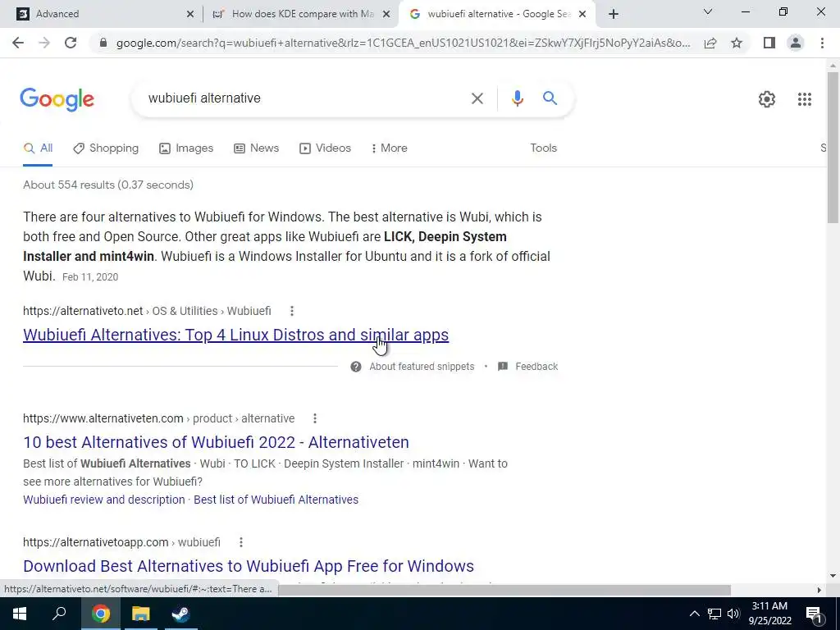Focus the browser address bar URL
Image resolution: width=840 pixels, height=630 pixels.
tap(403, 43)
